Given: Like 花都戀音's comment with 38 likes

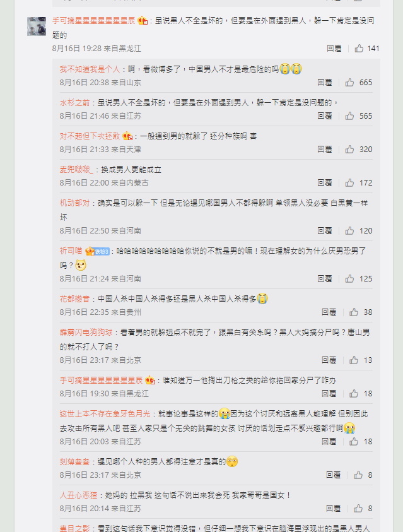Looking at the screenshot, I should pyautogui.click(x=354, y=312).
